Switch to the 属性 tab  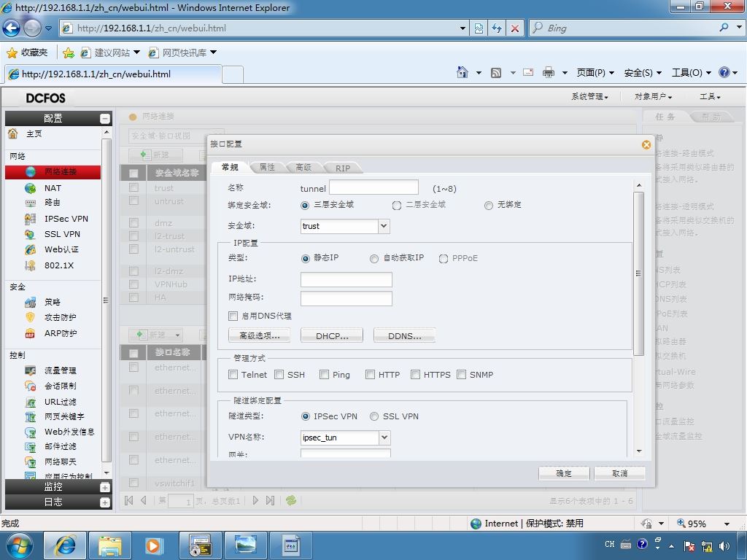267,168
